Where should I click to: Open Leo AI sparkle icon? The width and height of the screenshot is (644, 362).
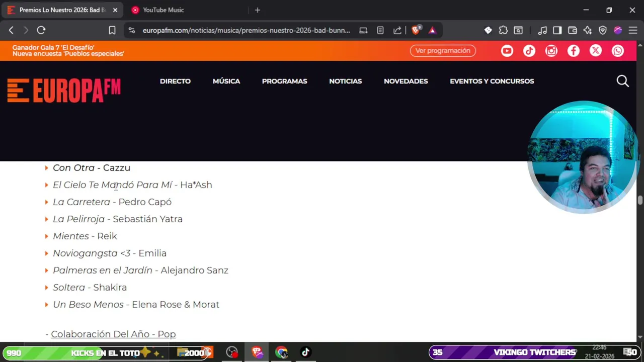(587, 30)
